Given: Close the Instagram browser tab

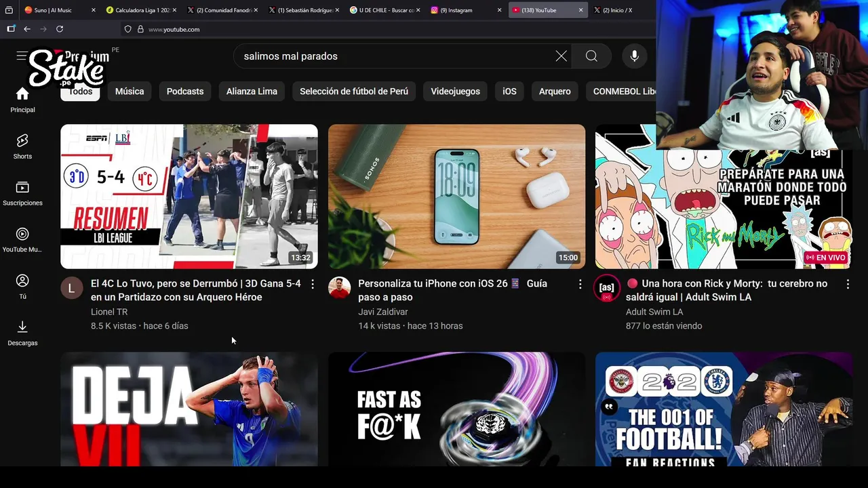Looking at the screenshot, I should [500, 10].
